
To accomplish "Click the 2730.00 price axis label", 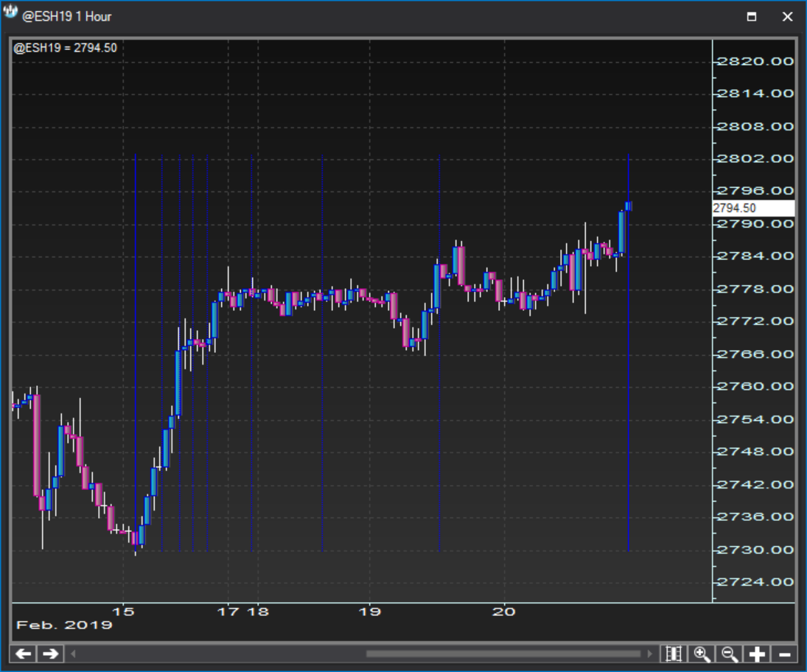I will (755, 550).
